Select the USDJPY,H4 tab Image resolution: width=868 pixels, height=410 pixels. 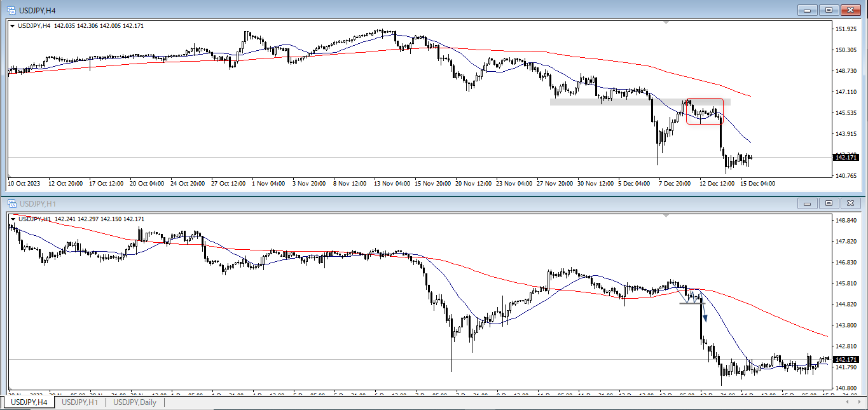[x=29, y=402]
